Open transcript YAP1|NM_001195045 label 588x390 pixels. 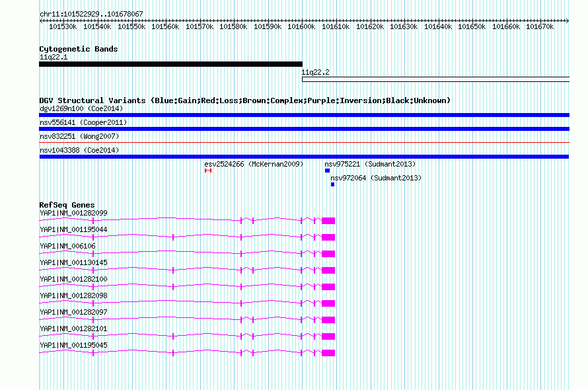(73, 345)
